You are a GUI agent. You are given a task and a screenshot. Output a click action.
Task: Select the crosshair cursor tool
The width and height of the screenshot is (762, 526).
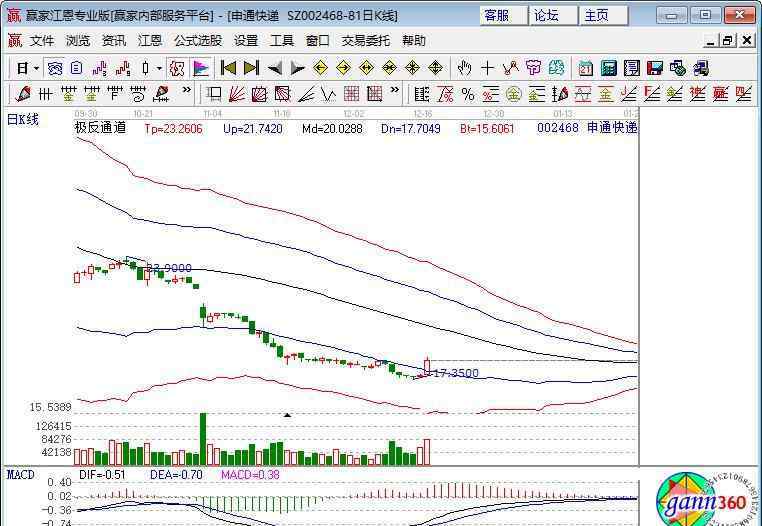tap(487, 68)
